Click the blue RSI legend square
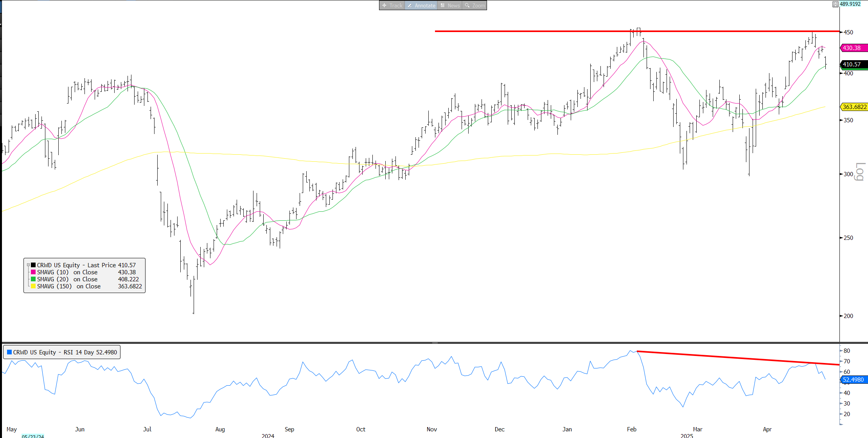The width and height of the screenshot is (868, 438). [9, 352]
